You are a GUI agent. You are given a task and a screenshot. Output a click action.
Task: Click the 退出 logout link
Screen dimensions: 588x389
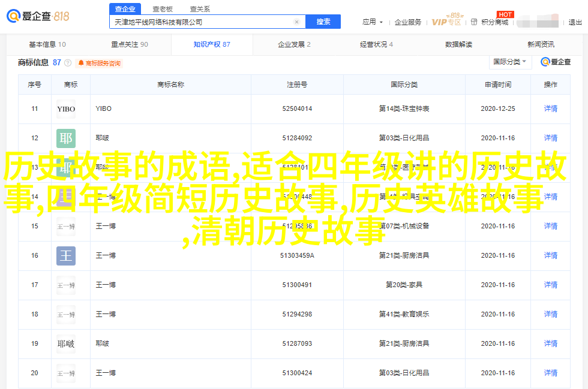[575, 22]
